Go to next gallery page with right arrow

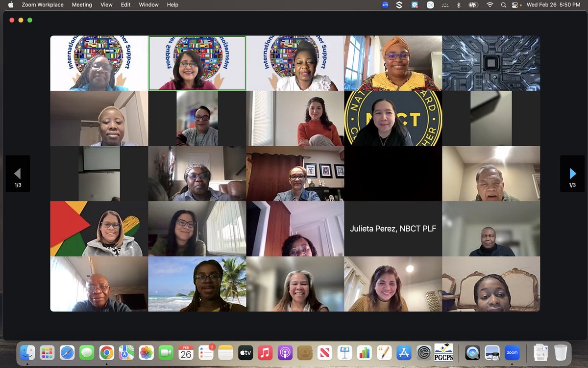point(572,174)
